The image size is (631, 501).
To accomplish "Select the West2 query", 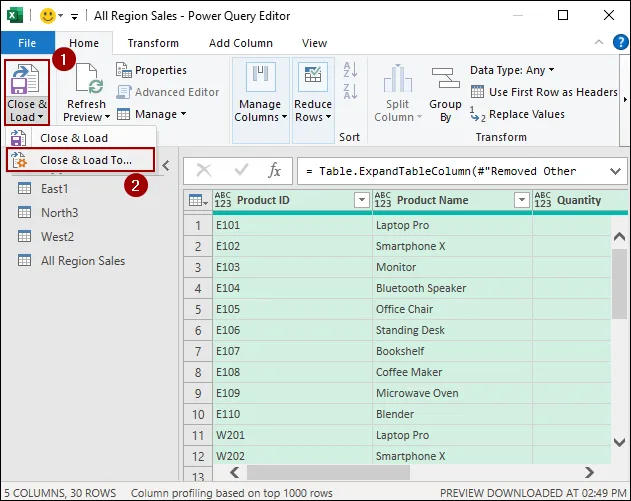I will pos(58,237).
